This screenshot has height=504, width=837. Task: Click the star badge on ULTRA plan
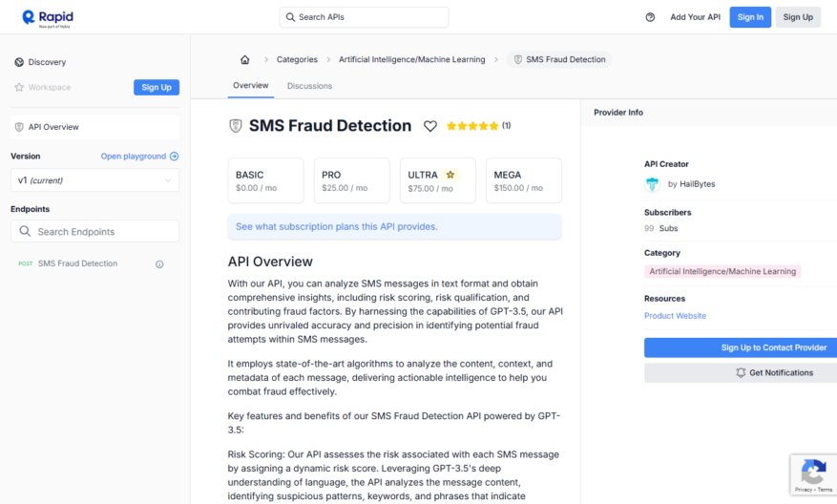tap(450, 175)
